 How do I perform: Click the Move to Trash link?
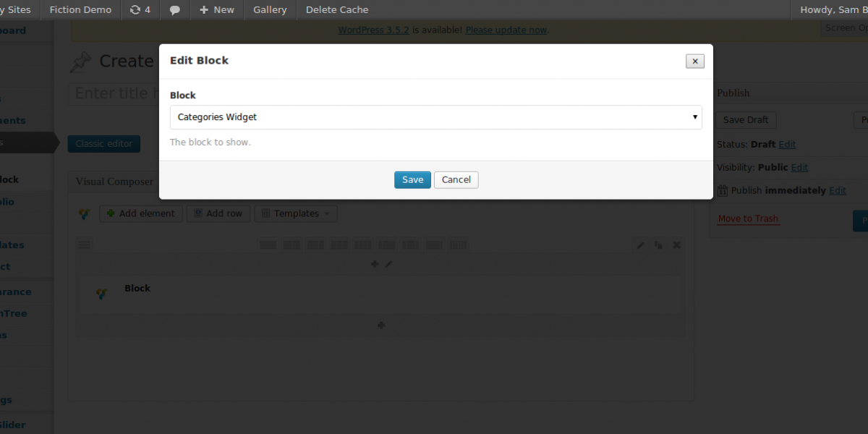pyautogui.click(x=749, y=218)
